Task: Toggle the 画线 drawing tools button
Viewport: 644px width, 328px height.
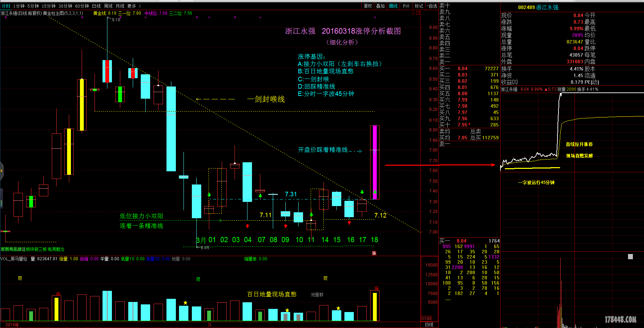Action: (393, 6)
